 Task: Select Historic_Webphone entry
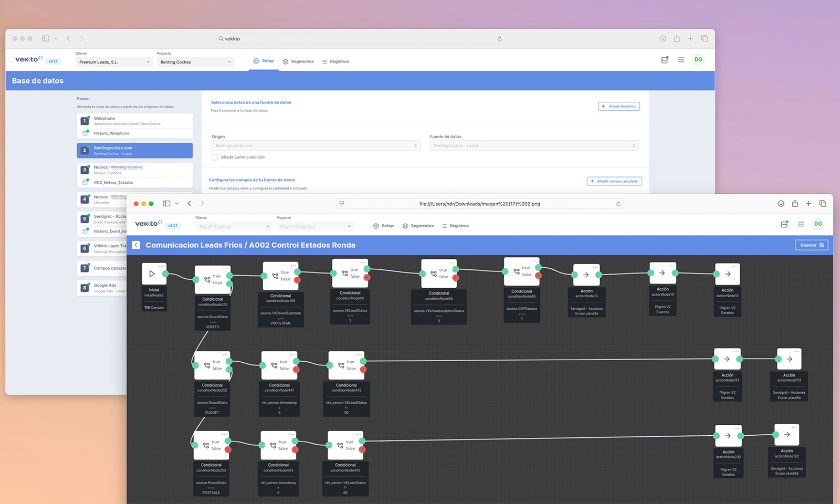[134, 133]
